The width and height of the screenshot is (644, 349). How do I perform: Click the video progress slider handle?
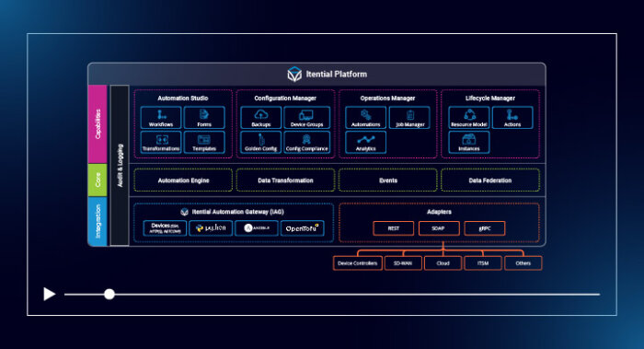click(x=109, y=295)
